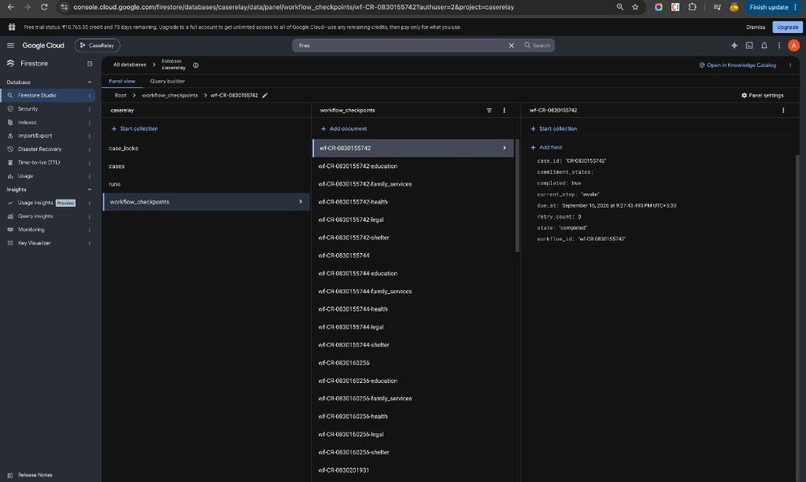Open top-right page overflow menu beside Knowledge Catalog
Image resolution: width=806 pixels, height=482 pixels.
pyautogui.click(x=790, y=65)
